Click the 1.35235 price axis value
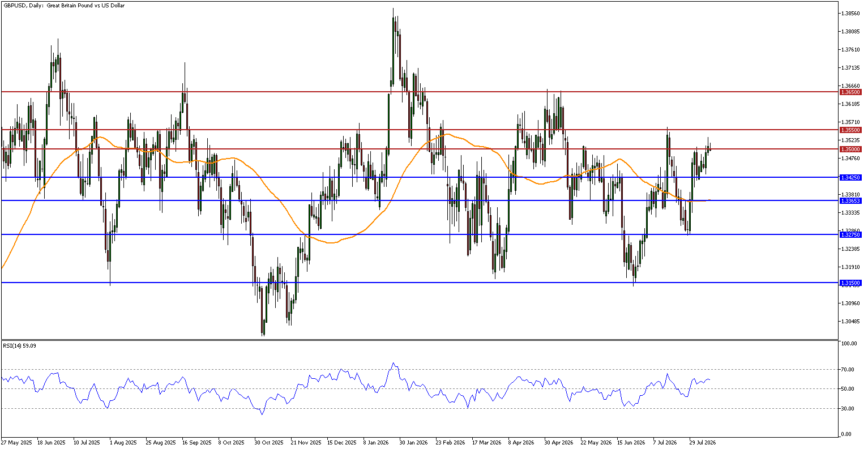The image size is (868, 449). tap(851, 140)
